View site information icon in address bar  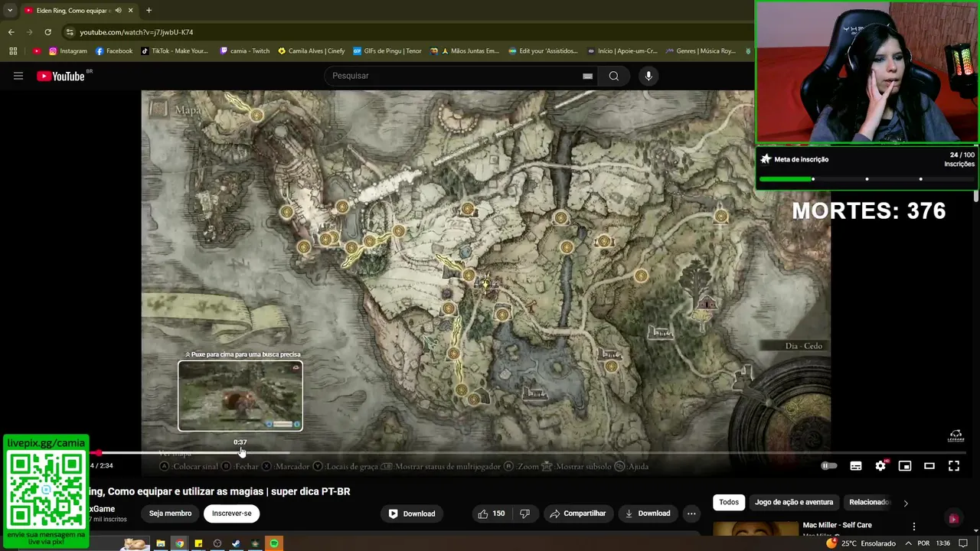(x=70, y=32)
